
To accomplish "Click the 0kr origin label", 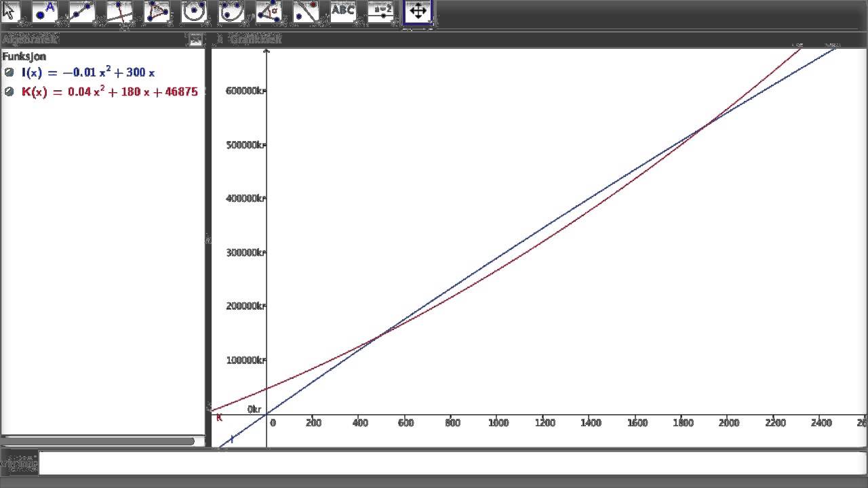I will point(254,409).
